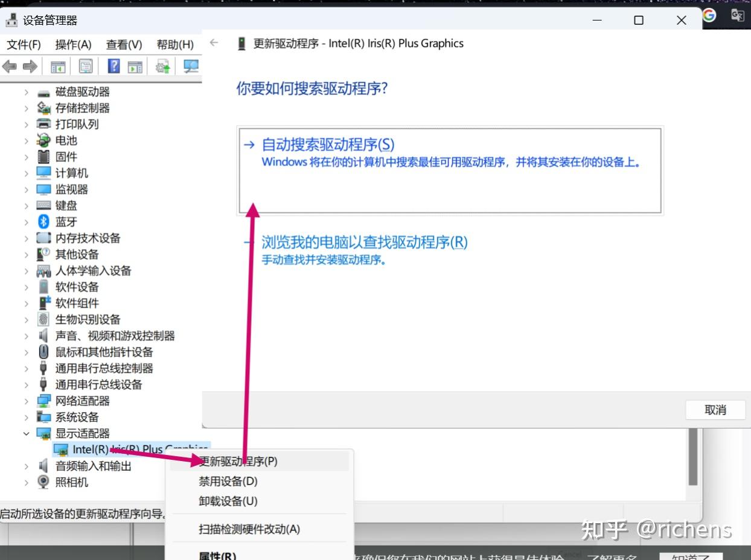Click the Device Manager title bar icon
751x560 pixels.
pos(11,20)
